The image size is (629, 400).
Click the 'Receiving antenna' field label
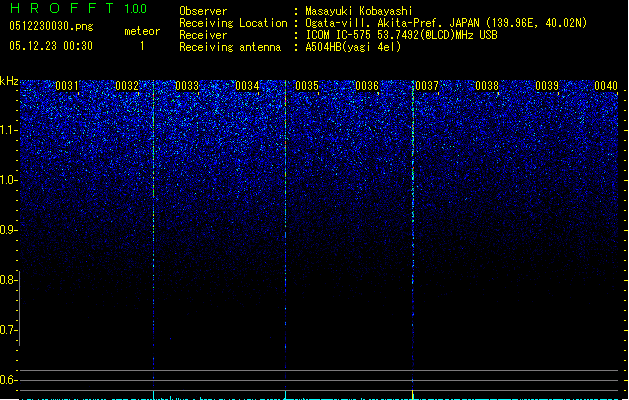coord(230,47)
